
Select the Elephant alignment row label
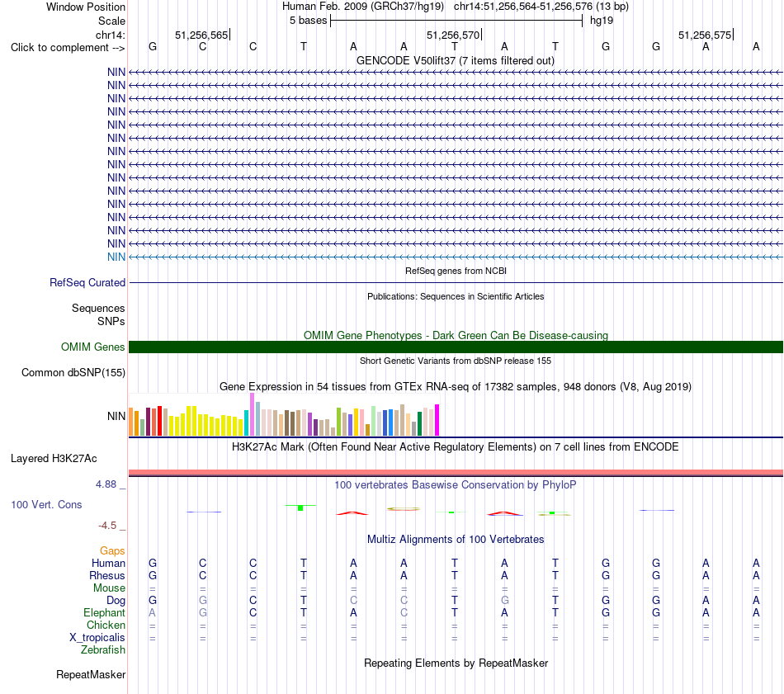(x=105, y=613)
